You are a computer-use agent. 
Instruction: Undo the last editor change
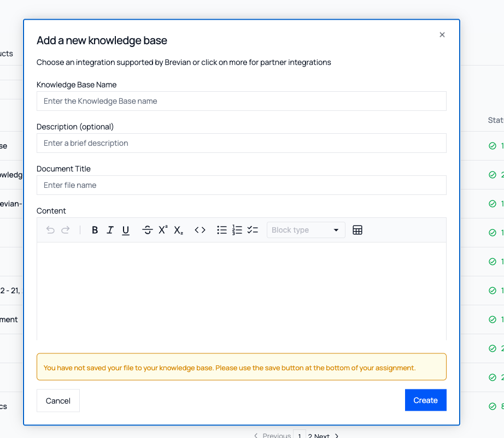pyautogui.click(x=50, y=230)
